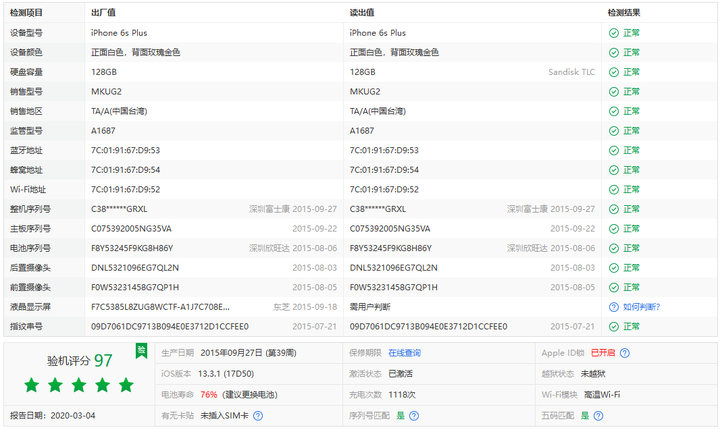Select cellular address 7C:01:91:67:D9:54 under 读出值
720x432 pixels.
[384, 170]
